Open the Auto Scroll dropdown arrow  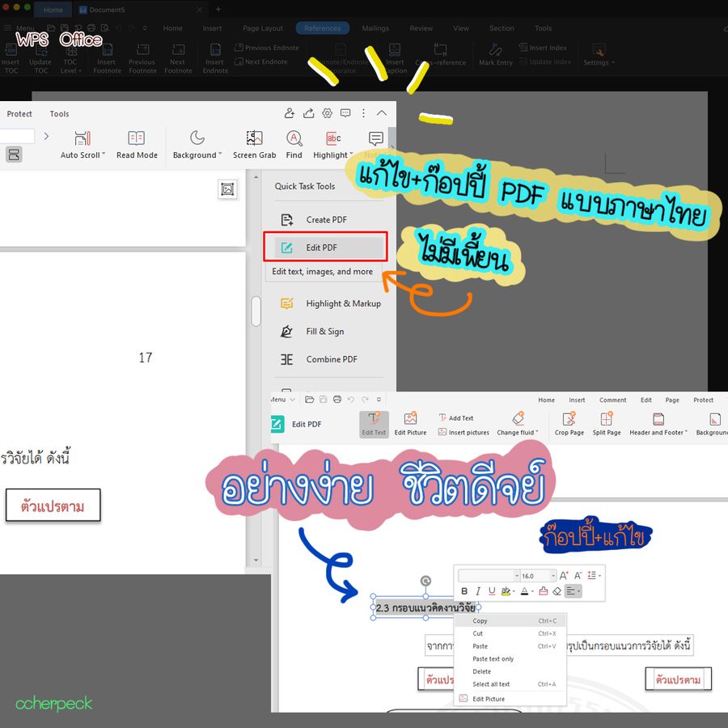(x=104, y=154)
